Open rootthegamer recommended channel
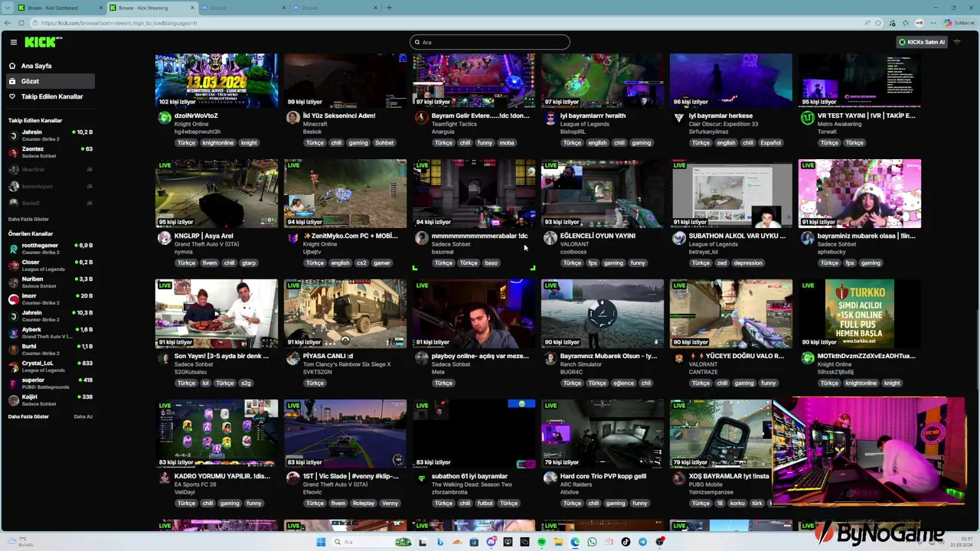The width and height of the screenshot is (980, 551). tap(50, 249)
